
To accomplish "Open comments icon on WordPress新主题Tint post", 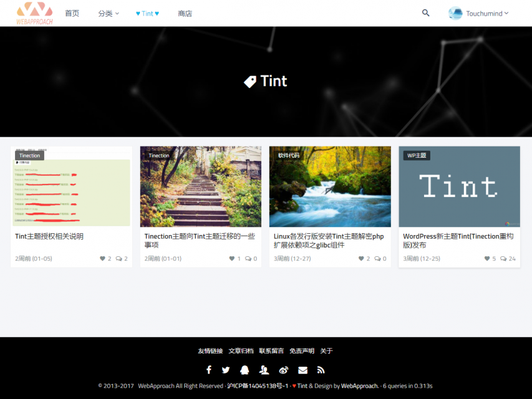I will tap(503, 257).
